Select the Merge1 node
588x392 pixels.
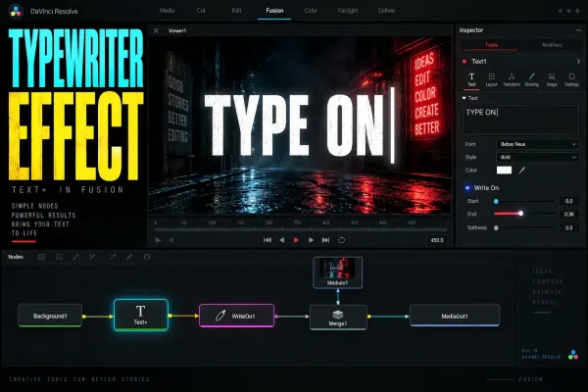338,318
